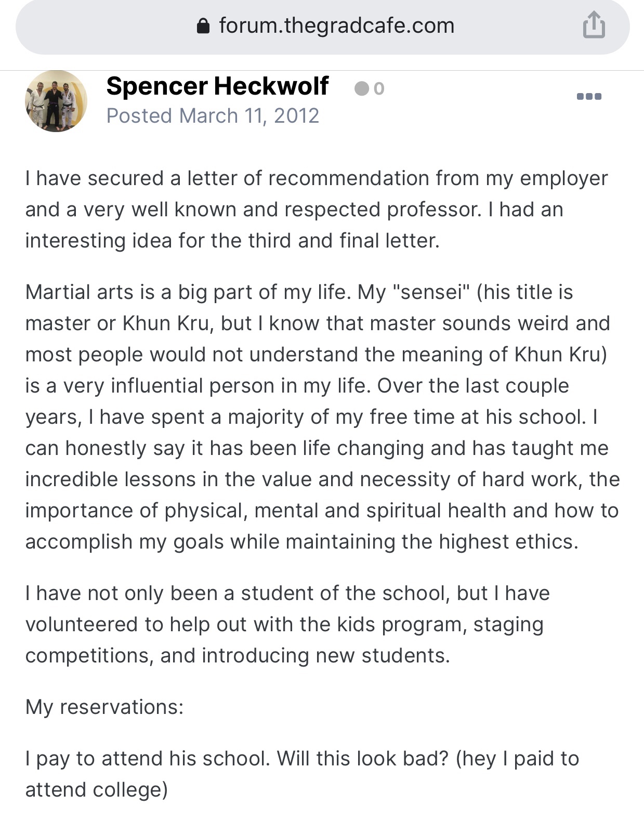Click the words "highest ethics"

point(508,542)
